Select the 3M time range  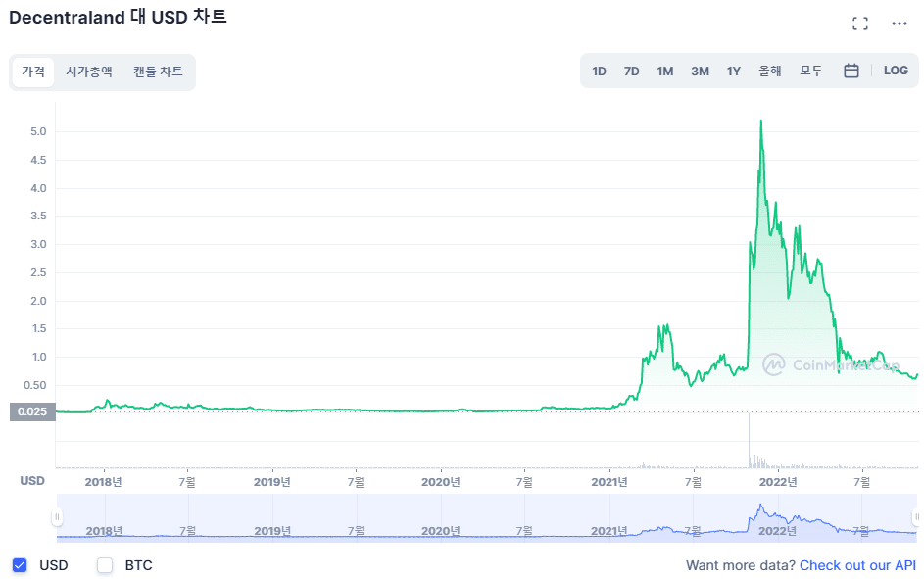tap(700, 72)
